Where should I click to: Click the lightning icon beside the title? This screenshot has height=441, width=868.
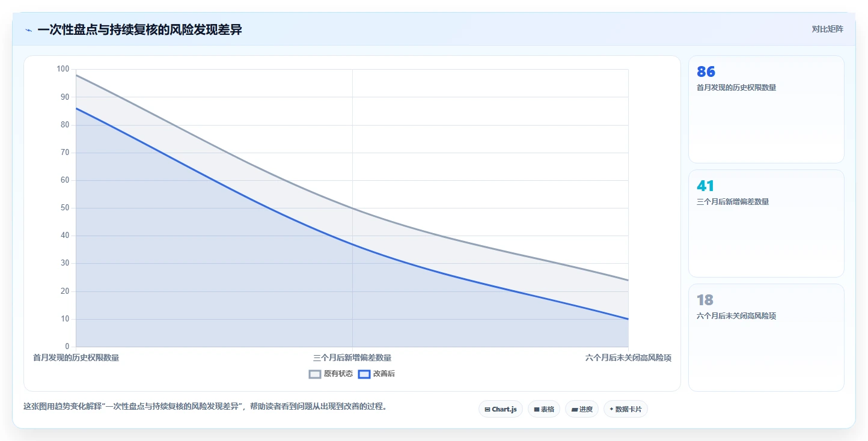(x=28, y=30)
